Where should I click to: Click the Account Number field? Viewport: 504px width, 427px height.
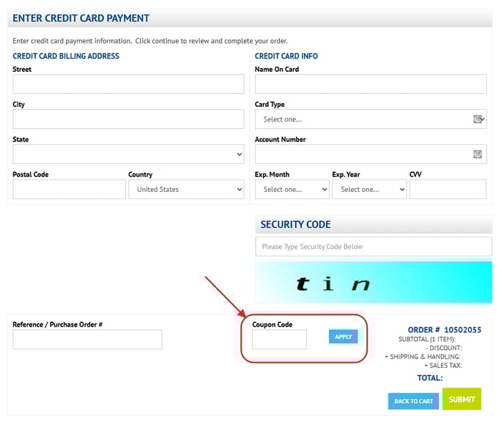click(363, 155)
